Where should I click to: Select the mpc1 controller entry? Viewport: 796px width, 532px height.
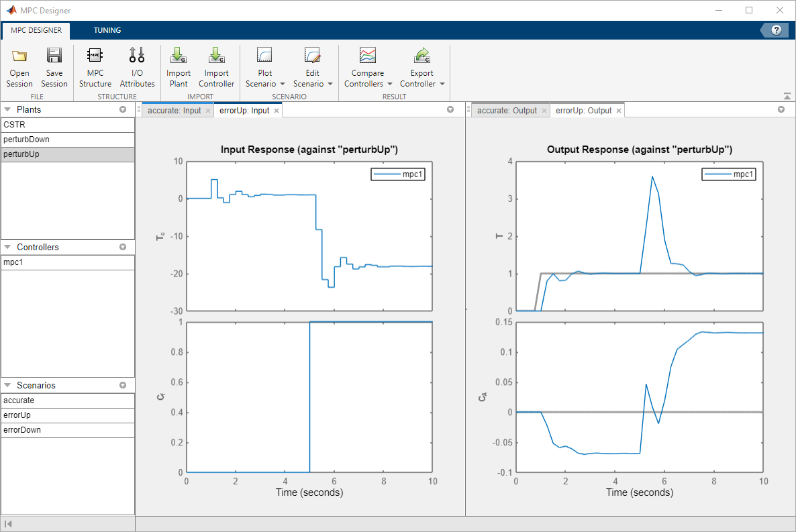pyautogui.click(x=68, y=262)
